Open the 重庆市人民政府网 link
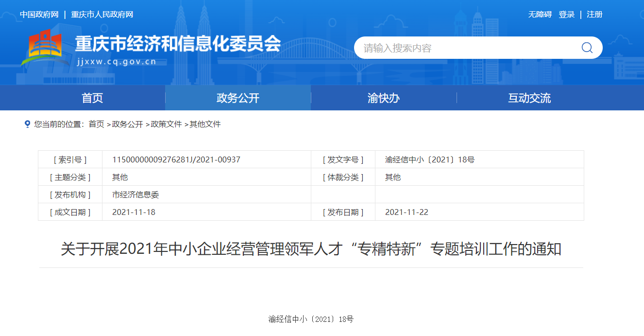 click(x=102, y=15)
